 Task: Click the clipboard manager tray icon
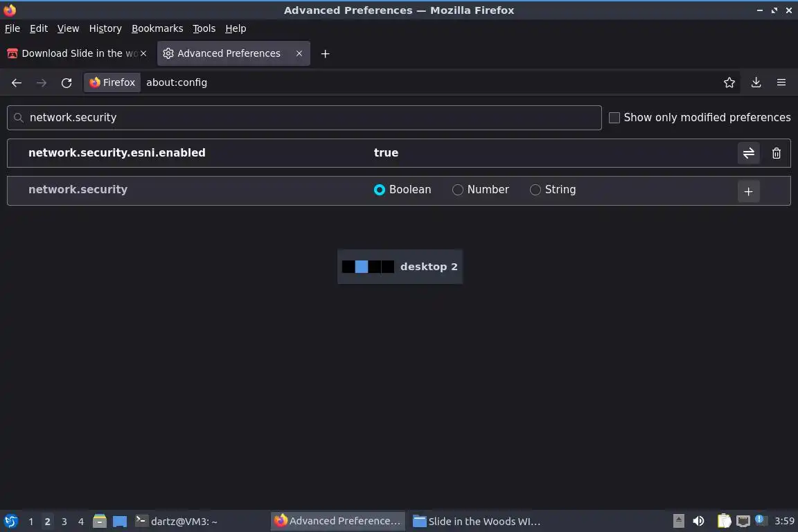pyautogui.click(x=724, y=521)
